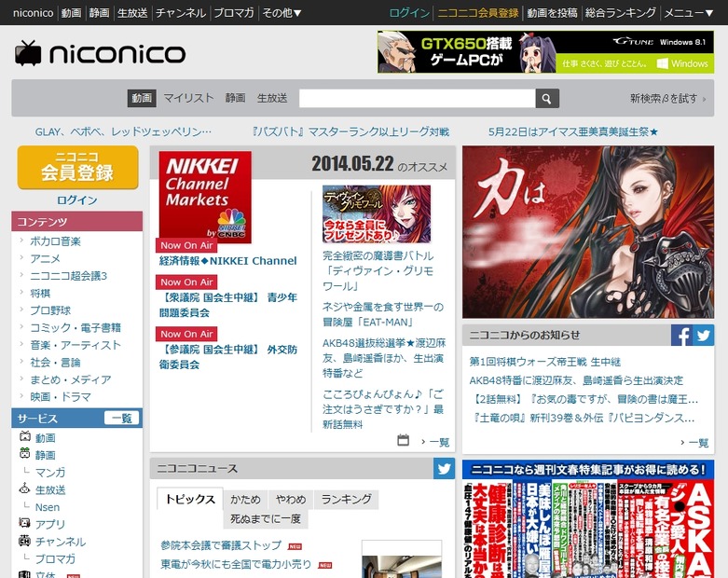This screenshot has width=728, height=578.
Task: Switch to the やわめ news tab
Action: coord(291,500)
